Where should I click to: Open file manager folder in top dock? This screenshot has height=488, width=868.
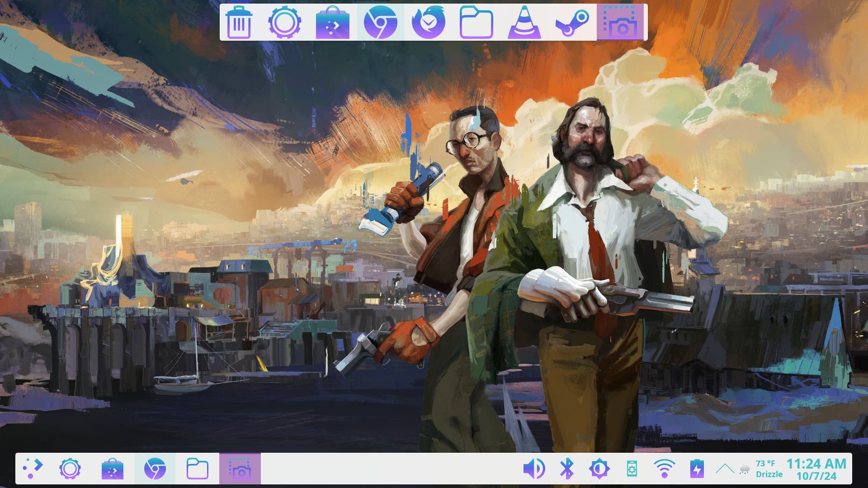476,22
